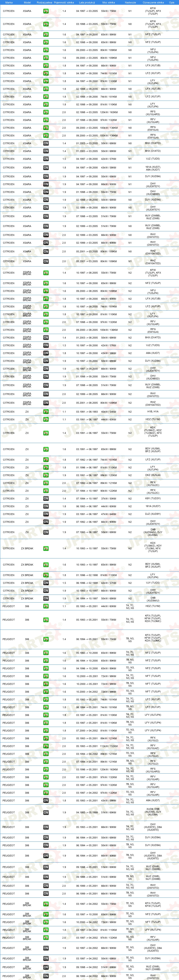
Task: Click the Pojemność silnika column header
Action: coord(64,2)
